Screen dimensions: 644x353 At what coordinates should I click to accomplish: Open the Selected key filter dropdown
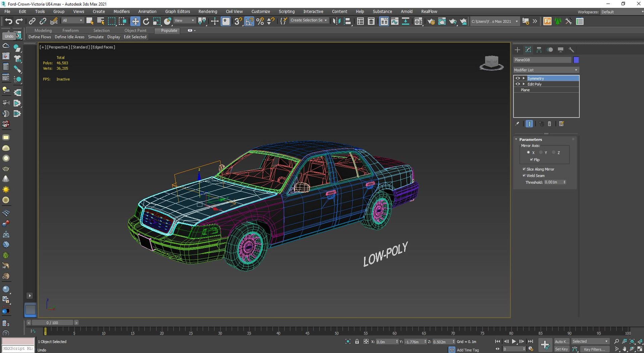[x=590, y=341]
